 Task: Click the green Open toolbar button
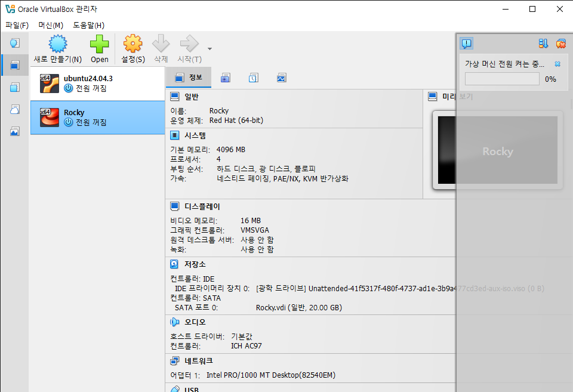tap(100, 49)
